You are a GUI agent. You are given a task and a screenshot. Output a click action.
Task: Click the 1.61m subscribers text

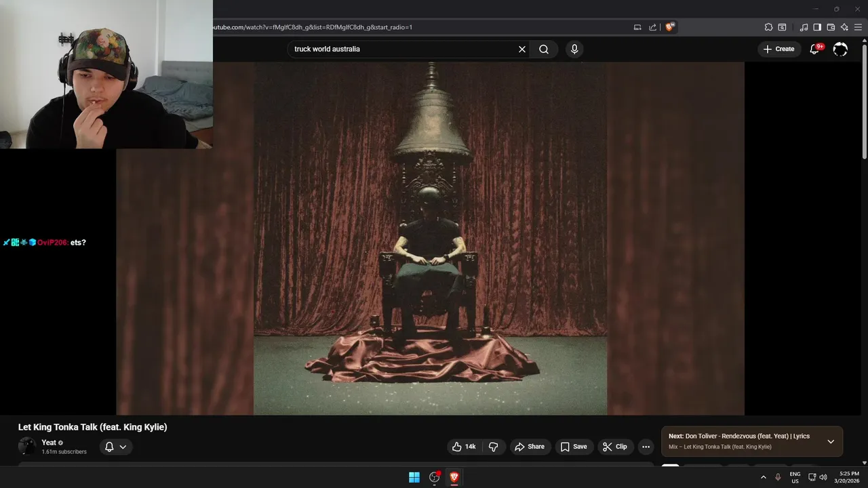point(64,452)
